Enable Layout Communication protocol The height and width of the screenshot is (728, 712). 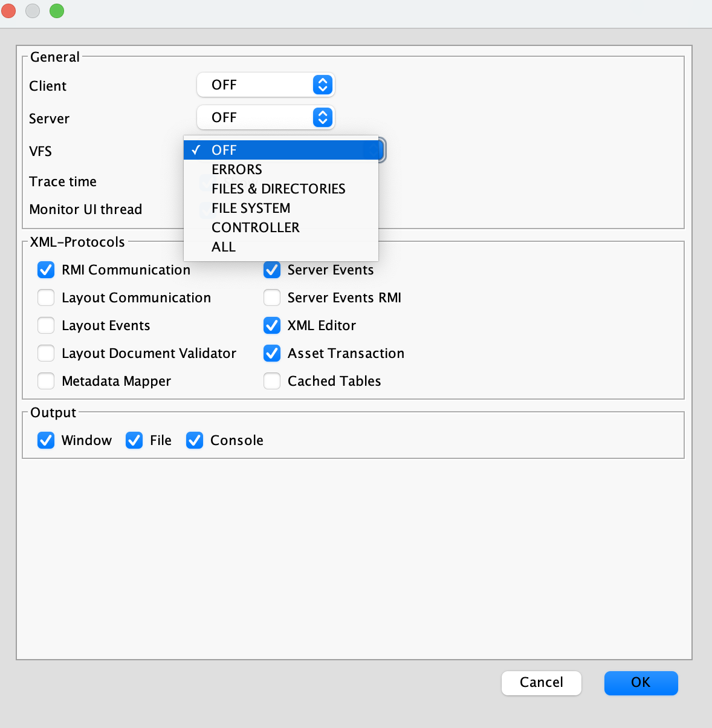click(x=46, y=297)
